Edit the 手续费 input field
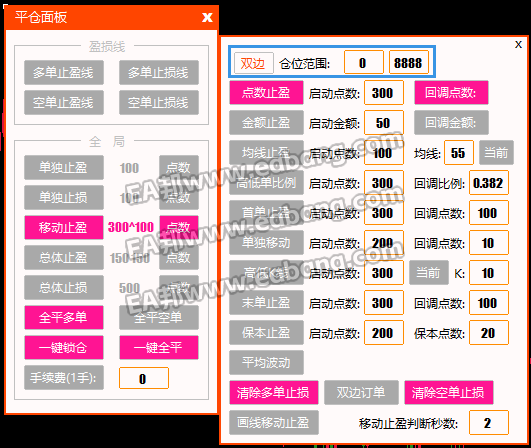This screenshot has height=448, width=531. point(144,378)
